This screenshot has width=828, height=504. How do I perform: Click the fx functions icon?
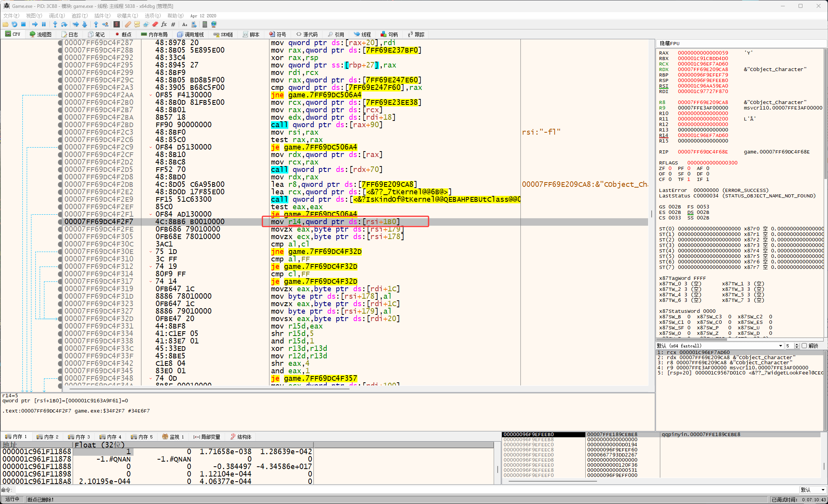[164, 24]
